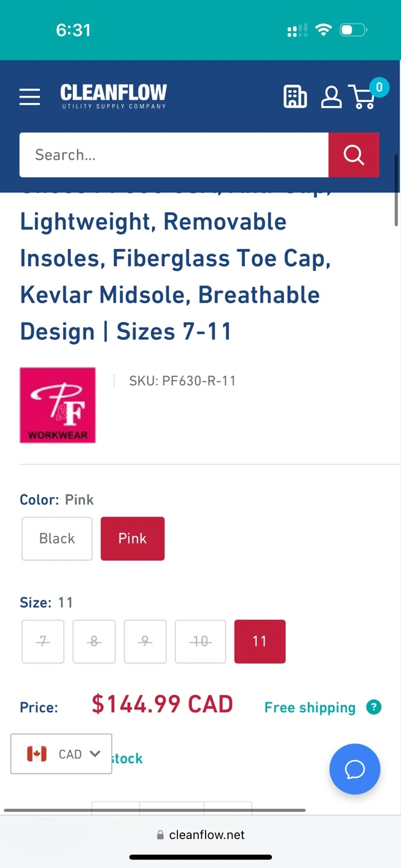401x868 pixels.
Task: Open the business account building icon
Action: click(295, 96)
